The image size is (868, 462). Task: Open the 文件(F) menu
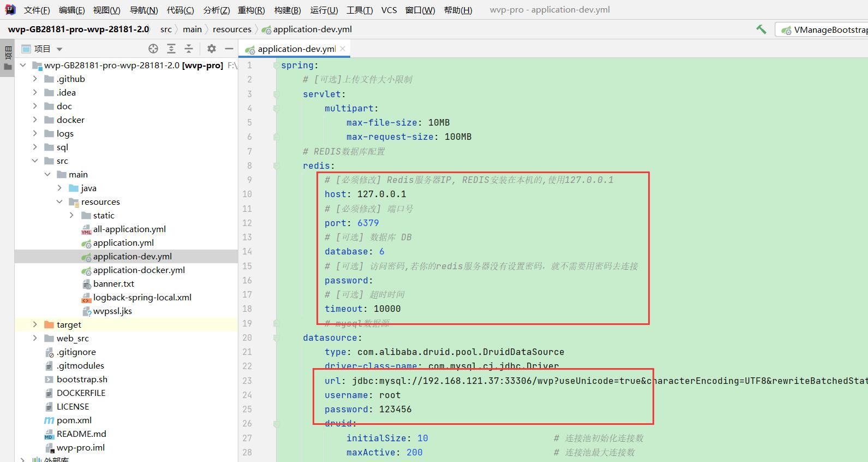coord(37,10)
